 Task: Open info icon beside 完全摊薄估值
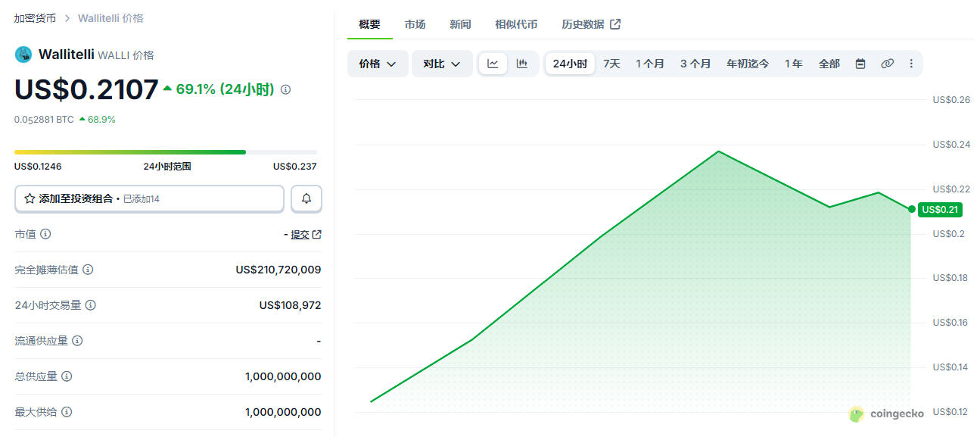tap(89, 270)
